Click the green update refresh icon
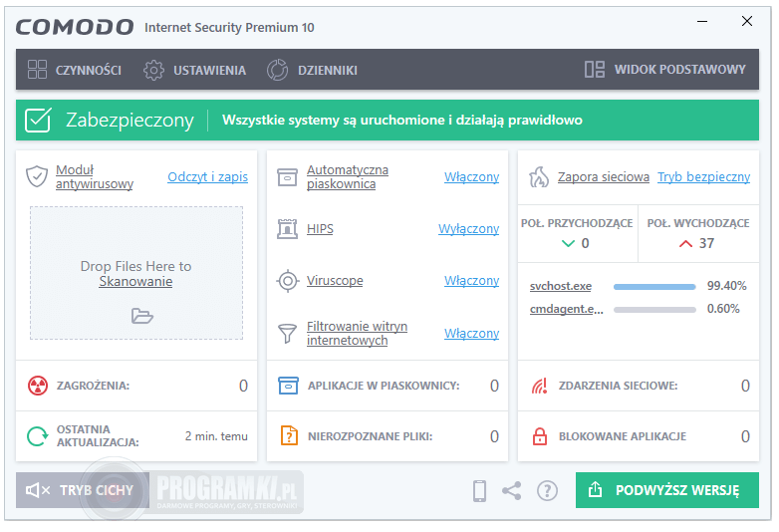 37,436
